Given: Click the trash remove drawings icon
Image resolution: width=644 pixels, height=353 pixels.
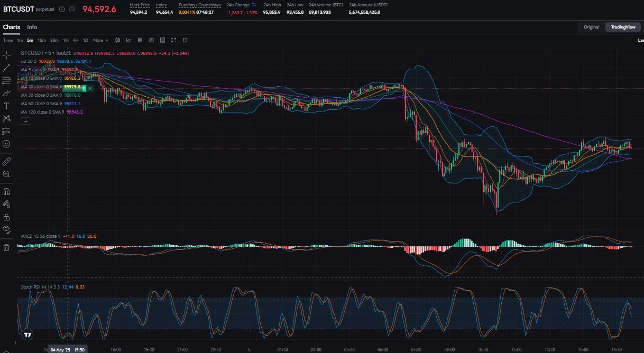Looking at the screenshot, I should pyautogui.click(x=6, y=247).
